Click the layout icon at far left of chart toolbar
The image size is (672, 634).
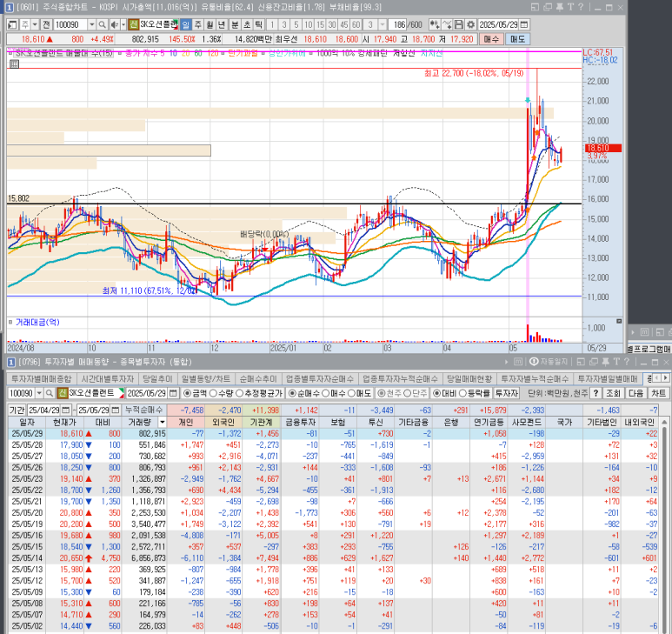[x=12, y=25]
